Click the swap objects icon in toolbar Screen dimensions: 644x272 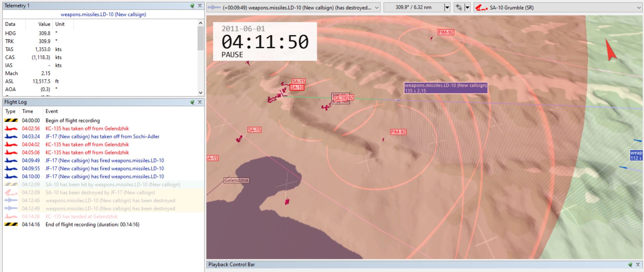point(459,7)
